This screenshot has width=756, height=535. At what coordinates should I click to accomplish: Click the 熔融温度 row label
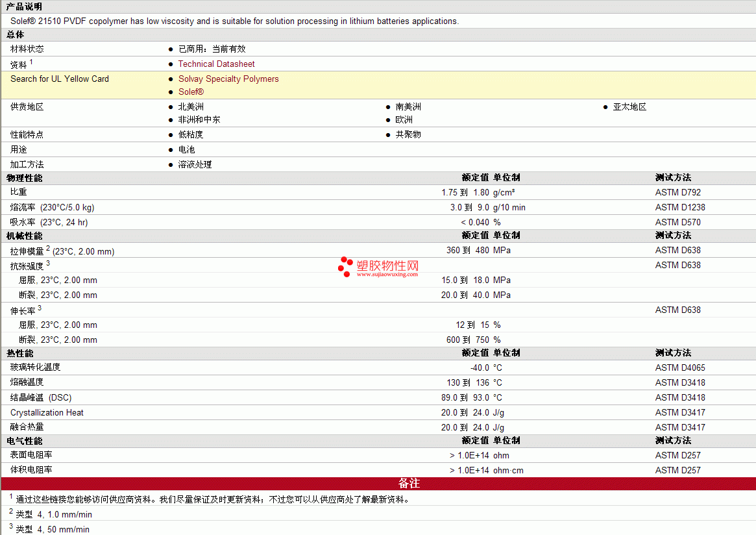point(27,382)
